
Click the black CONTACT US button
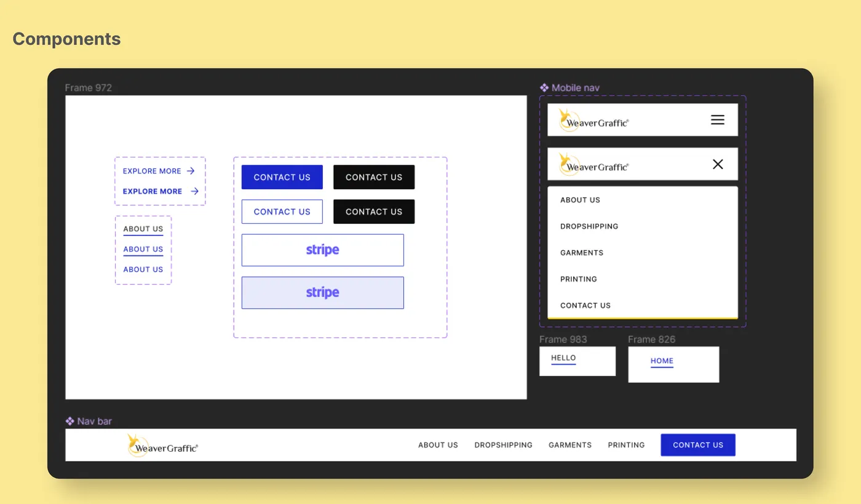(374, 177)
